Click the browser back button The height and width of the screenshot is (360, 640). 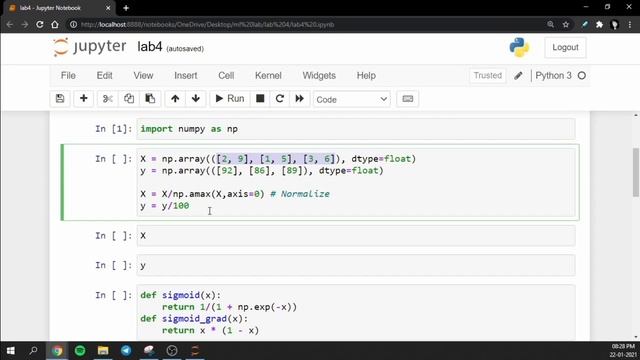click(9, 24)
